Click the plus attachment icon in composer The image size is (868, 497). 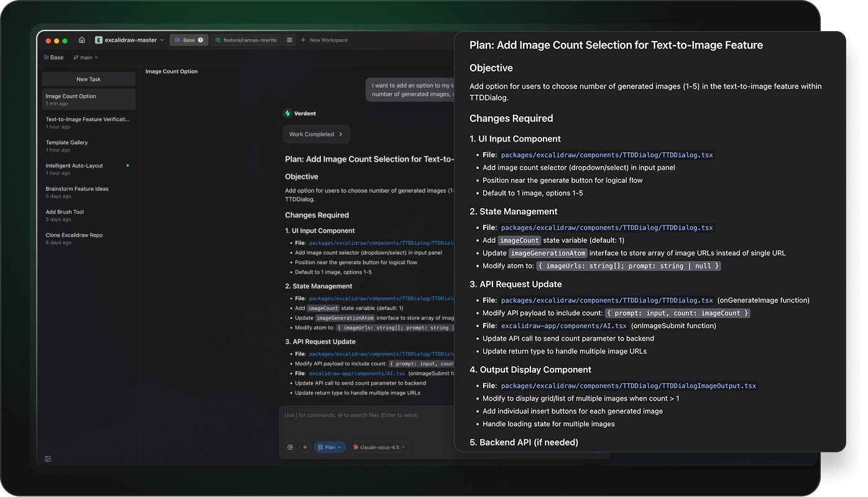click(305, 447)
